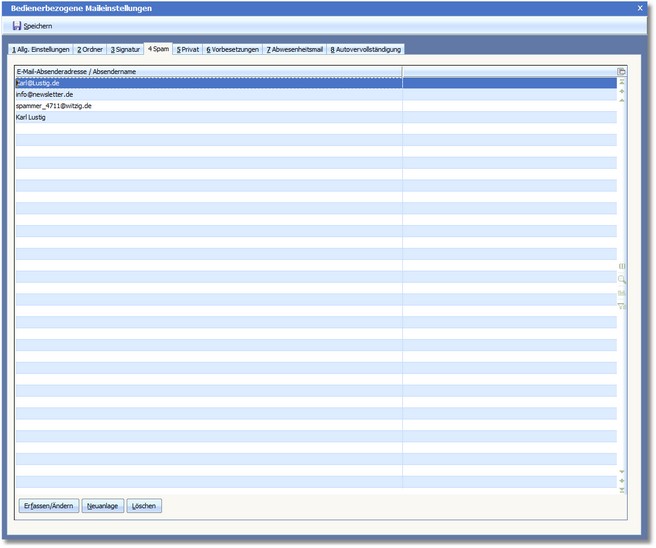The width and height of the screenshot is (656, 548).
Task: Close the Mail settings window
Action: click(640, 7)
